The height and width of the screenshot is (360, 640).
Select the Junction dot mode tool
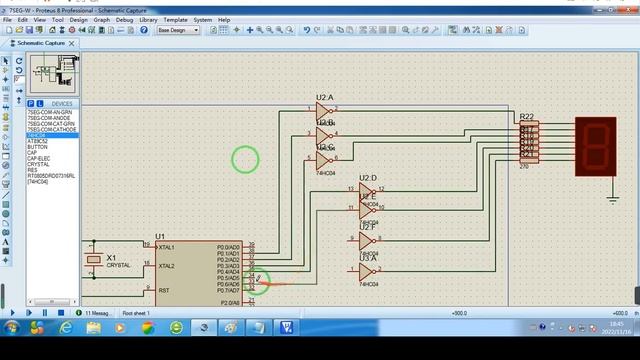coord(6,79)
